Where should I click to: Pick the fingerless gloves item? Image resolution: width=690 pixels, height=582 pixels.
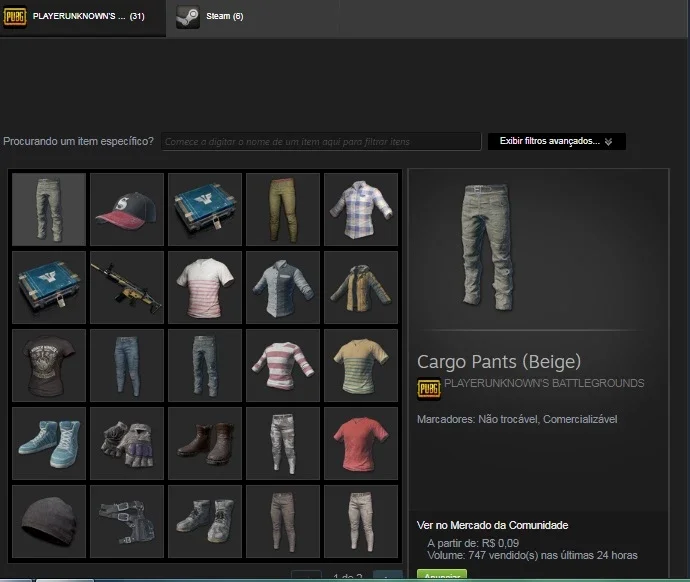click(127, 443)
